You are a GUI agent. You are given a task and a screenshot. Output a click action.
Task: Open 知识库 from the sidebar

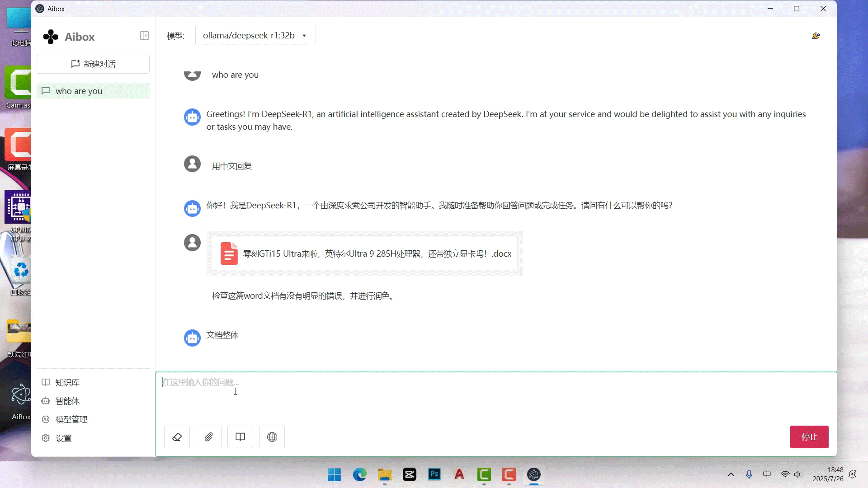point(67,382)
